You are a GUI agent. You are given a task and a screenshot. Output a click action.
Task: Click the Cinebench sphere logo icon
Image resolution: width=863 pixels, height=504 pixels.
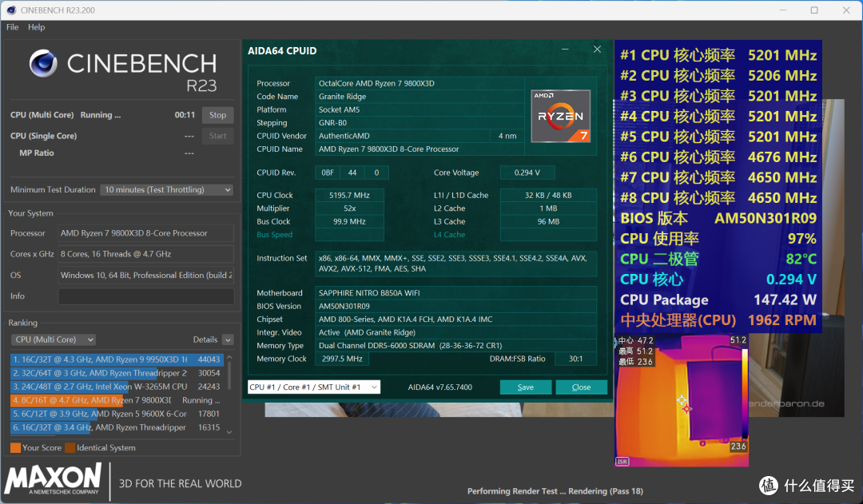click(x=43, y=63)
